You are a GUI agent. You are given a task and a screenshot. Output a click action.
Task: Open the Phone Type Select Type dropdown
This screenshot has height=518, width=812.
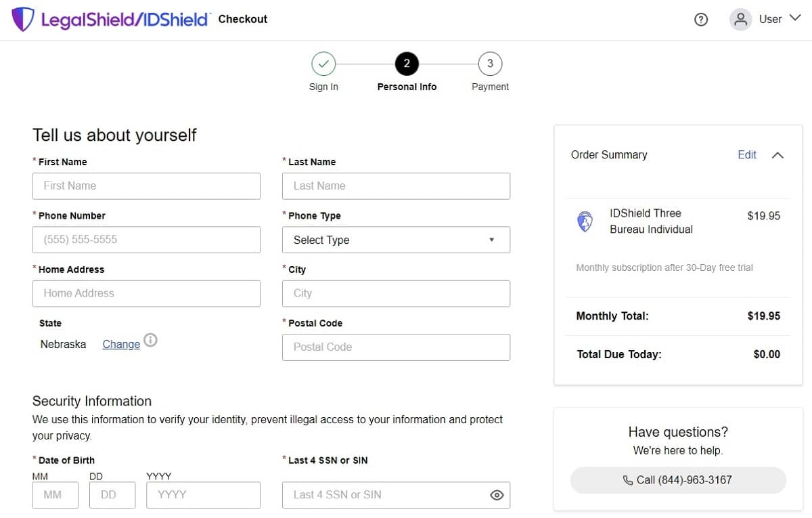point(396,240)
